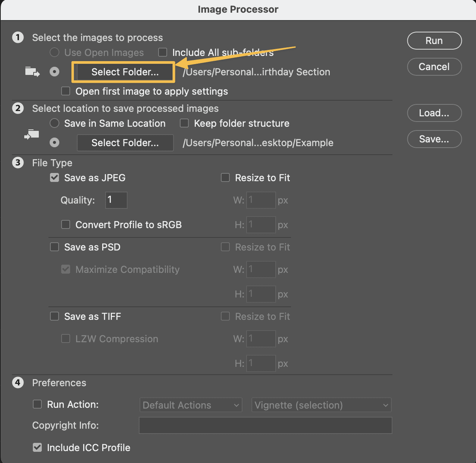The width and height of the screenshot is (476, 463).
Task: Enable Save as TIFF
Action: 54,316
